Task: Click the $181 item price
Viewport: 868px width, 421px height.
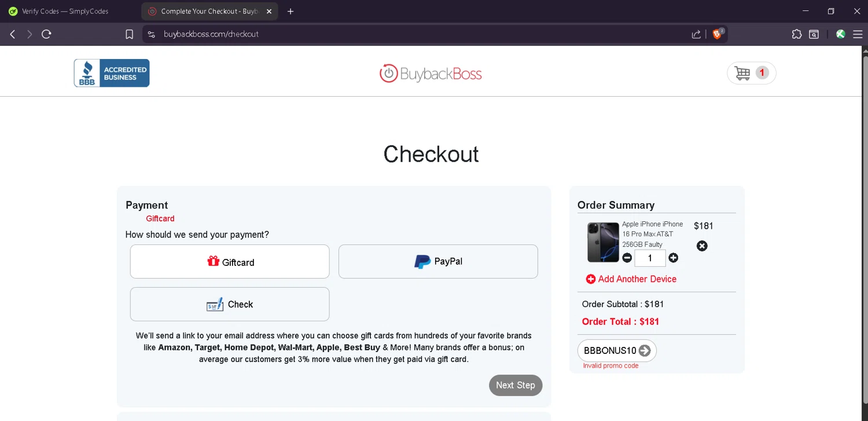Action: tap(704, 226)
